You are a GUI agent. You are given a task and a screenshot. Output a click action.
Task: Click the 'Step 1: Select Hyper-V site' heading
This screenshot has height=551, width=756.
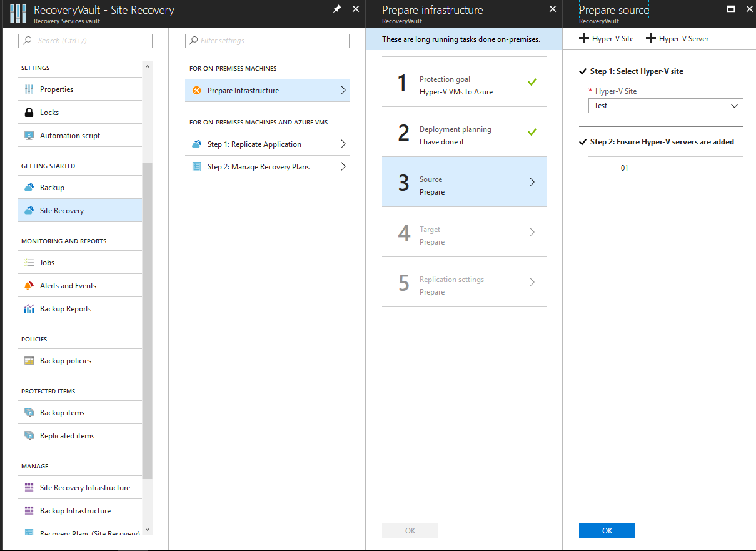point(637,71)
